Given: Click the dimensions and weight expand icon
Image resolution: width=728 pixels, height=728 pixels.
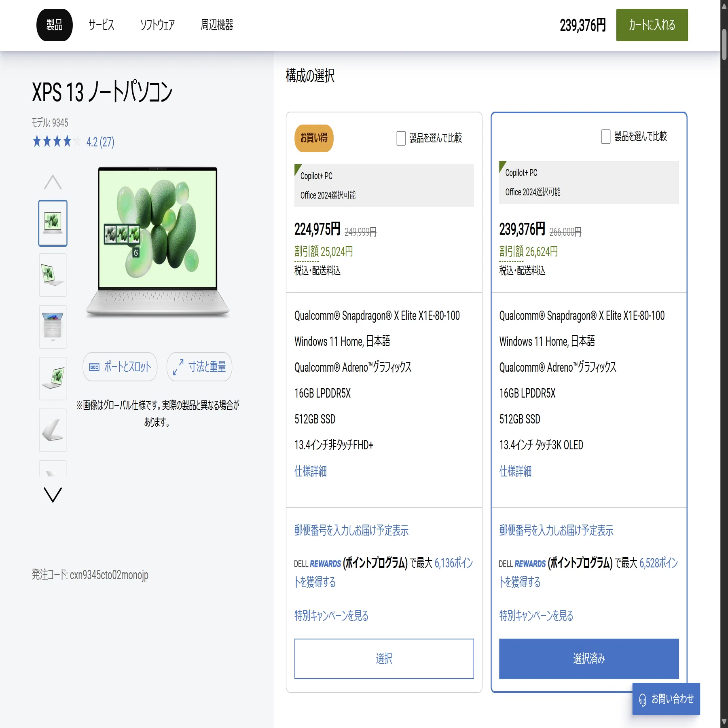Looking at the screenshot, I should point(178,367).
